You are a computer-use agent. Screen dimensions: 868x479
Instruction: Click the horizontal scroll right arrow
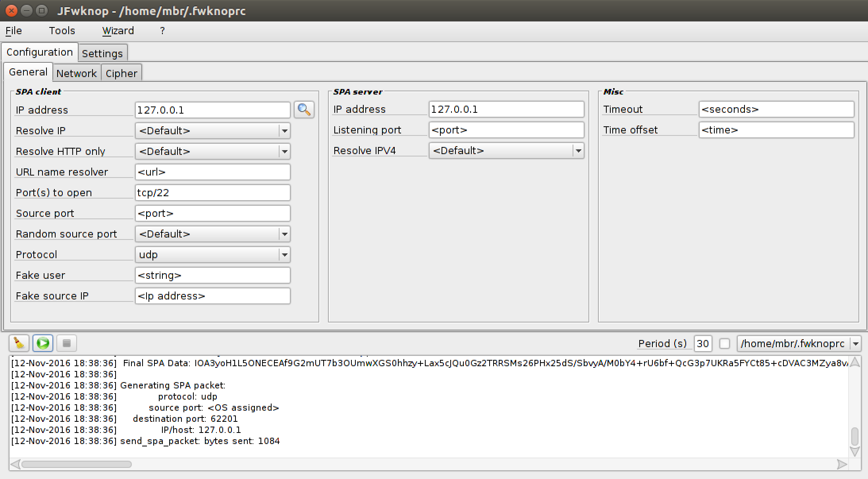[841, 464]
